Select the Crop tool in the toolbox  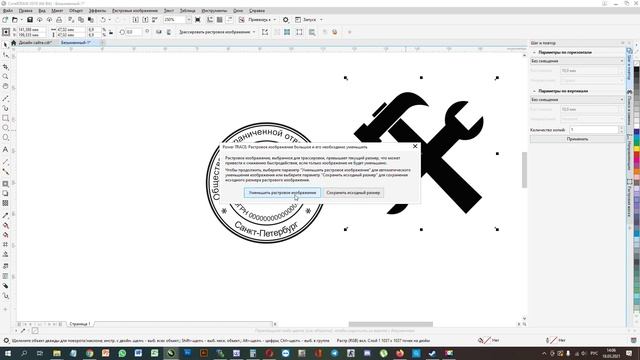point(5,67)
